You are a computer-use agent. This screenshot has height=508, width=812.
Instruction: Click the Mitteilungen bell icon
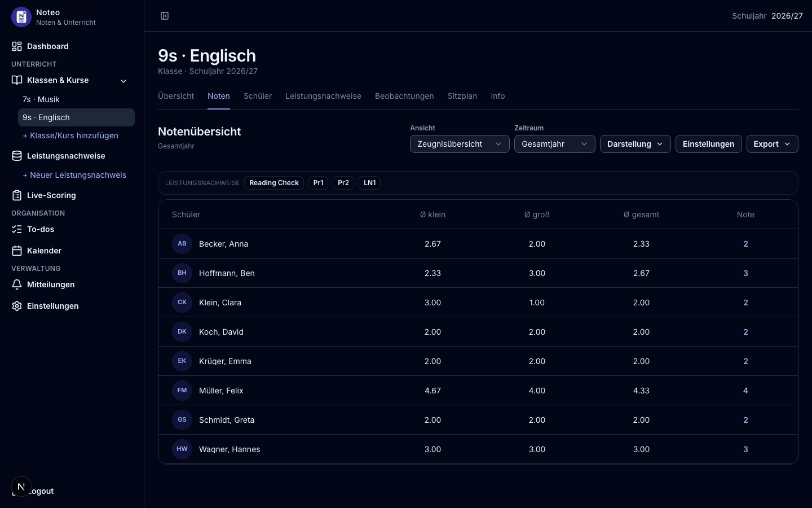(x=17, y=284)
